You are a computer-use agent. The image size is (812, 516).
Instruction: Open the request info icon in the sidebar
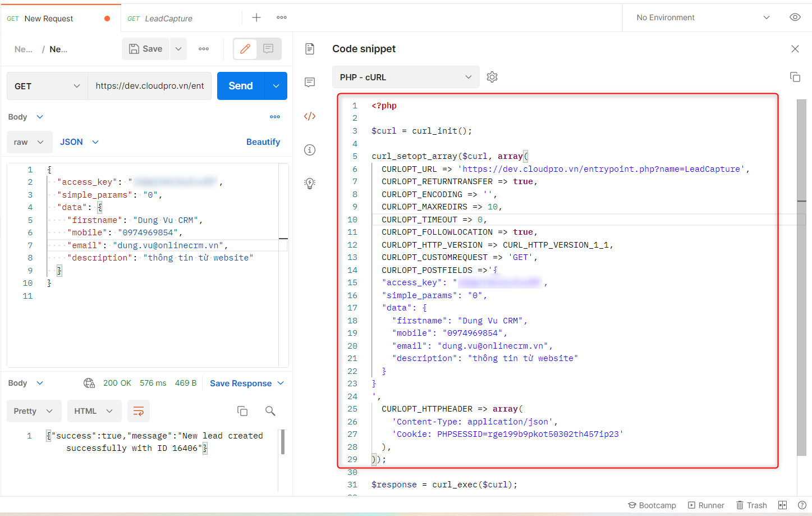[310, 150]
